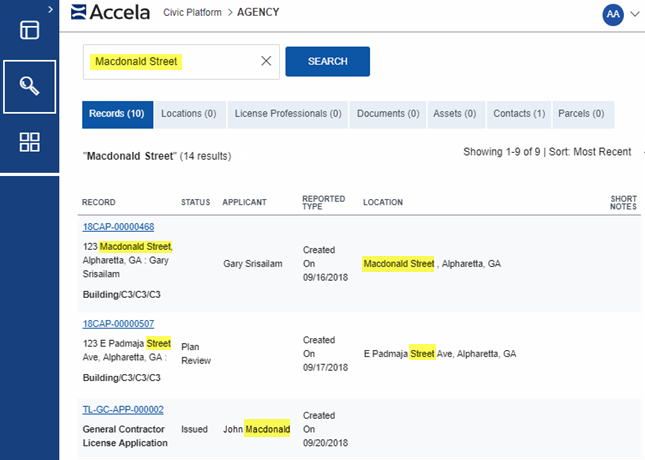Expand the user account dropdown chevron
The width and height of the screenshot is (645, 460).
pos(635,14)
